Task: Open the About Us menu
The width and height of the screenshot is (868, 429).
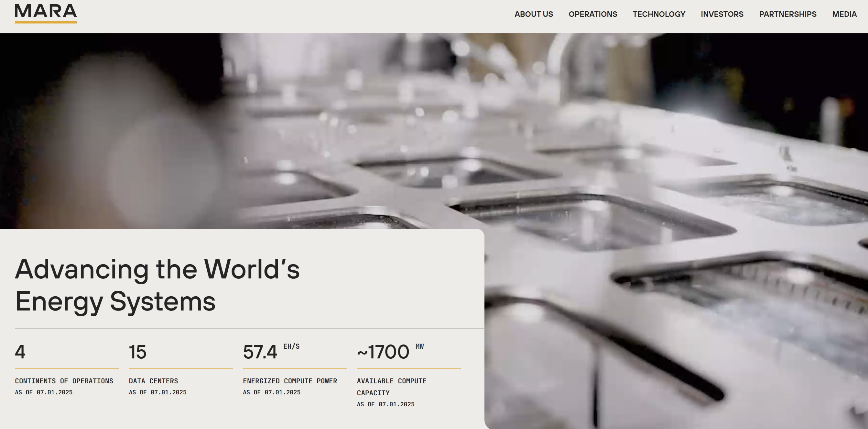Action: 533,14
